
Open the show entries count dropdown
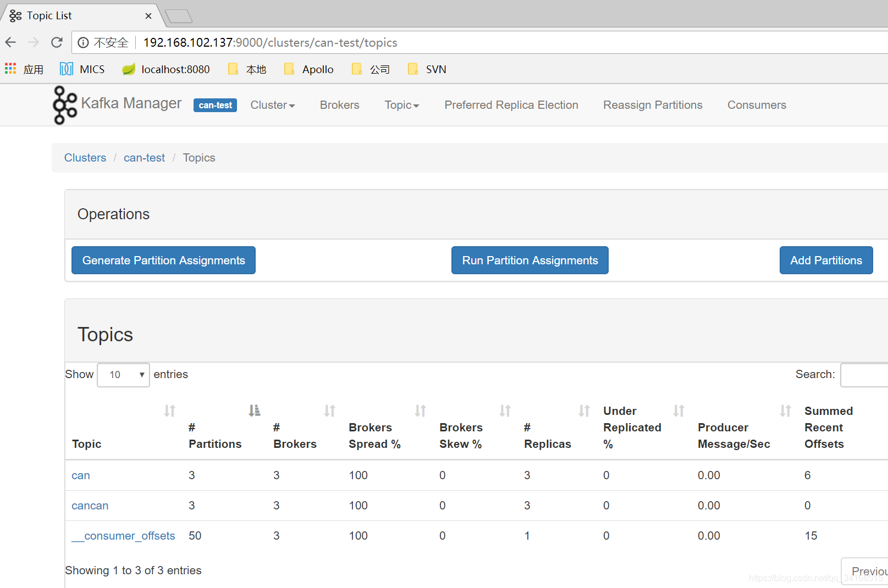point(123,375)
